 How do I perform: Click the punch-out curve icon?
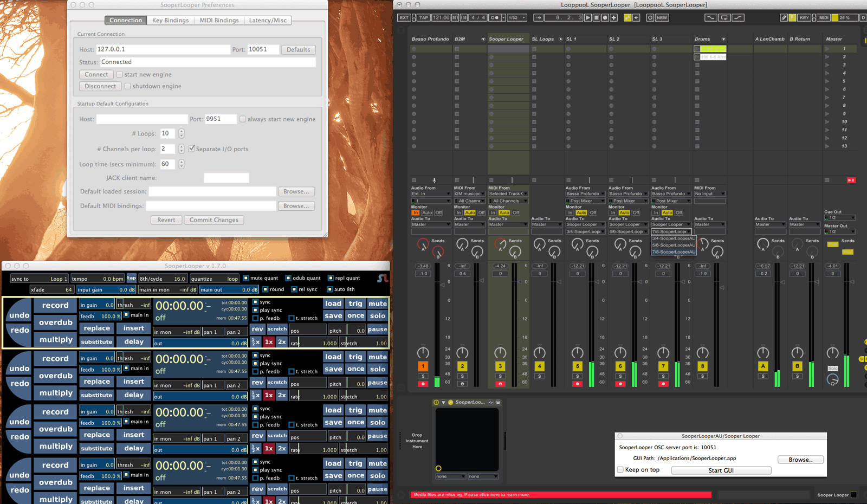[x=737, y=17]
